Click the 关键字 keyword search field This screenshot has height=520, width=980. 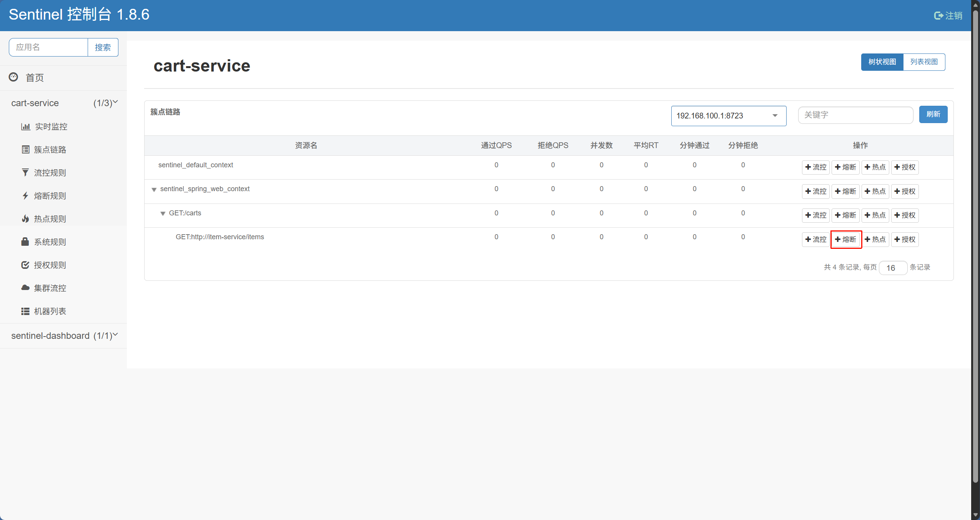[x=855, y=115]
